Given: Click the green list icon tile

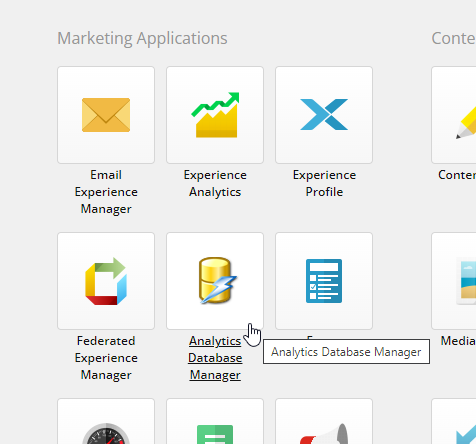Looking at the screenshot, I should [x=215, y=421].
